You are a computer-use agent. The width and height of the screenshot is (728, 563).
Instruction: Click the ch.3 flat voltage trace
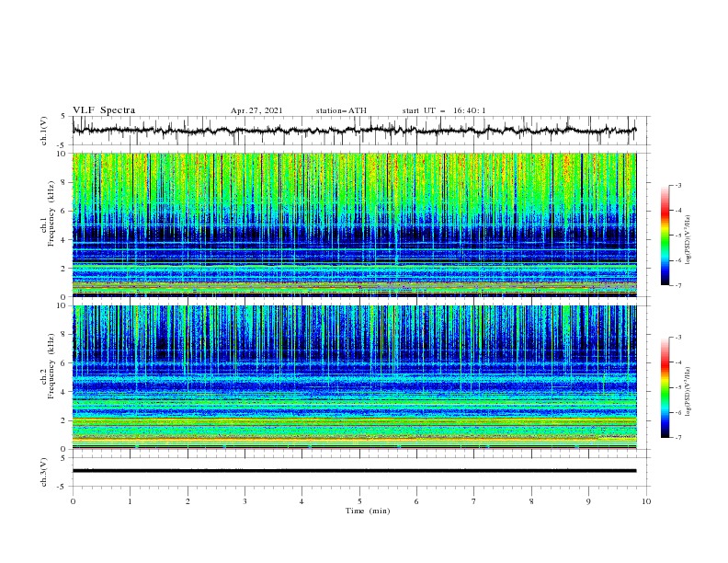click(x=355, y=471)
